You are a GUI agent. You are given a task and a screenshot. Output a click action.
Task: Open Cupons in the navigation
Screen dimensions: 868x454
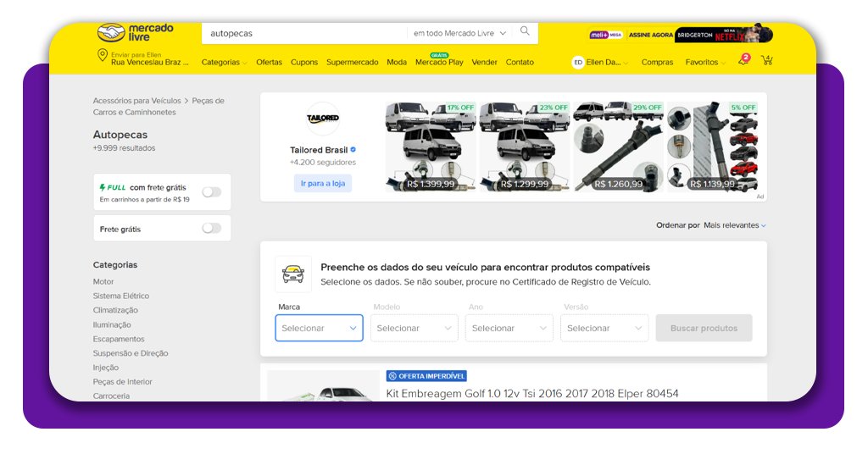point(304,63)
